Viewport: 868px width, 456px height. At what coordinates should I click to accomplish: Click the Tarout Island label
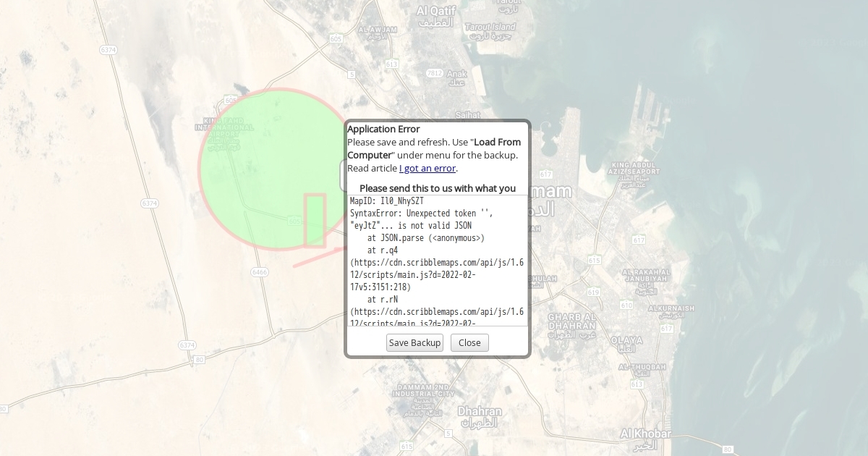[490, 30]
